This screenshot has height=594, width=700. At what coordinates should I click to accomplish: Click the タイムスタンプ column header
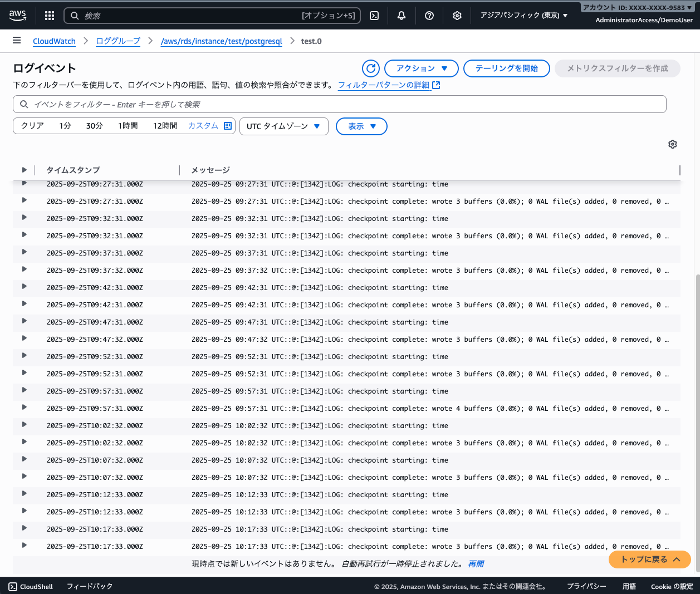pos(73,170)
